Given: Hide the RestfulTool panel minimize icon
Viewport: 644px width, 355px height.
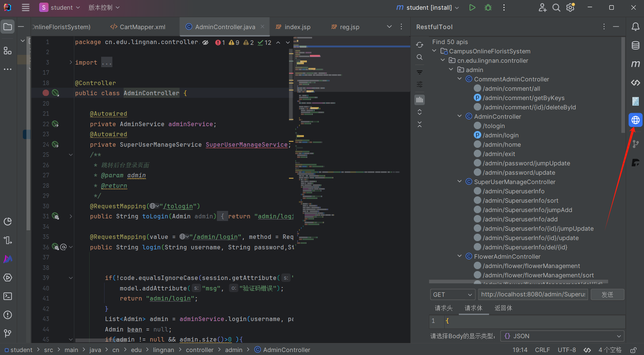Looking at the screenshot, I should (x=616, y=27).
